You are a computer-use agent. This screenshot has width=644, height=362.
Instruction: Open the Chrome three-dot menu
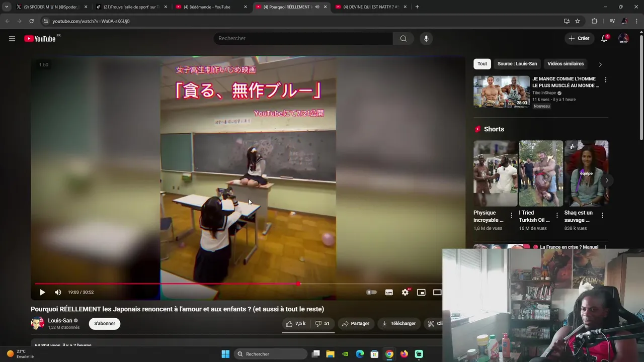click(x=636, y=21)
